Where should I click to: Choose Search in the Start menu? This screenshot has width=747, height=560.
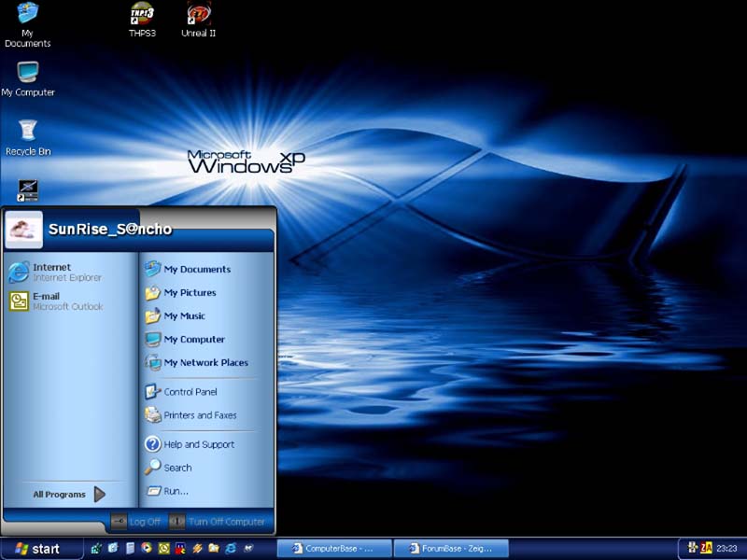[168, 468]
